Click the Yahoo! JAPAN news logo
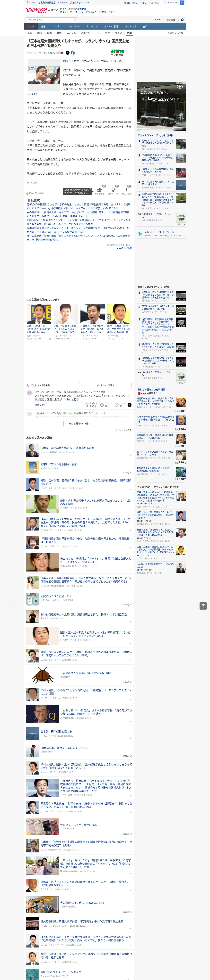 [x=42, y=10]
